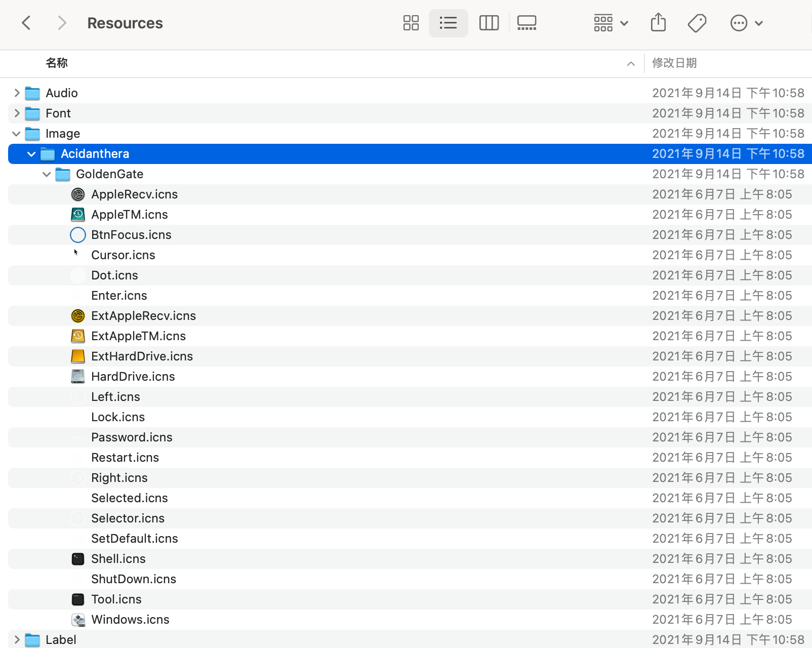Viewport: 812px width, 648px height.
Task: Select the file named ShutDown.icns
Action: click(134, 579)
